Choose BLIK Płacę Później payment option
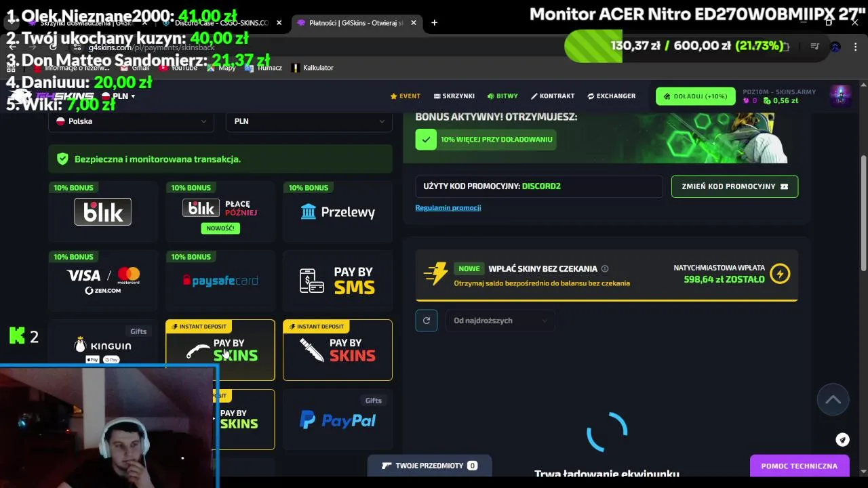The height and width of the screenshot is (488, 868). (220, 211)
